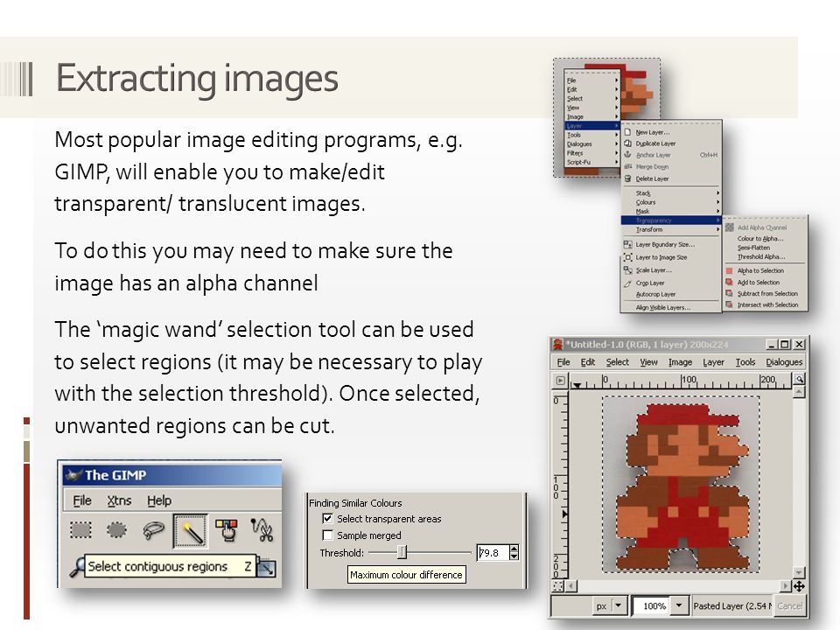The image size is (840, 630).
Task: Click the Threshold slider handle
Action: pos(402,552)
